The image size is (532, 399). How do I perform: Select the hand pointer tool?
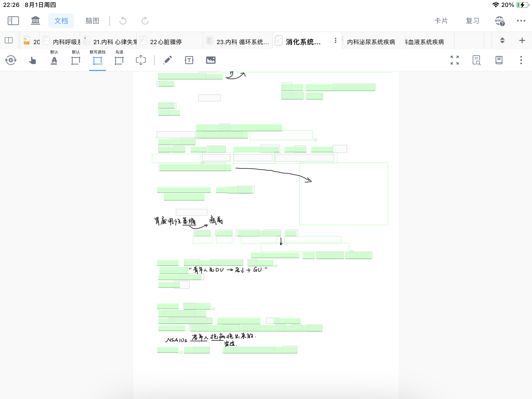(x=32, y=60)
